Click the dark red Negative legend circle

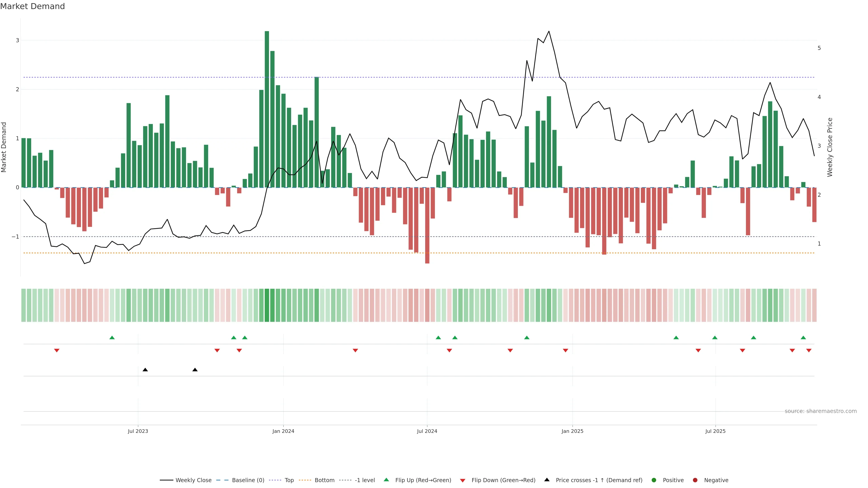tap(695, 480)
